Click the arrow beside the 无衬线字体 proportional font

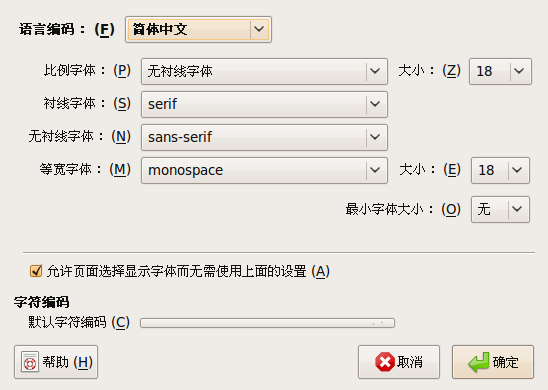375,71
